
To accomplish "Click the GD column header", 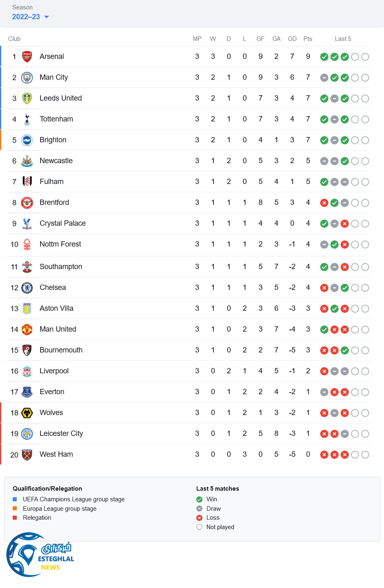I will click(x=292, y=39).
